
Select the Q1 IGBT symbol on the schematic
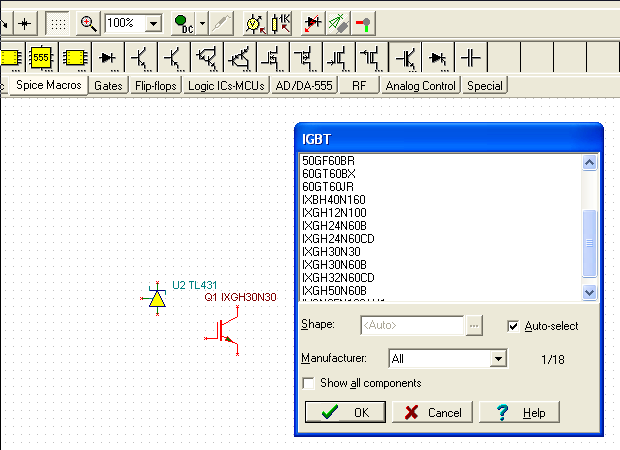pos(223,331)
